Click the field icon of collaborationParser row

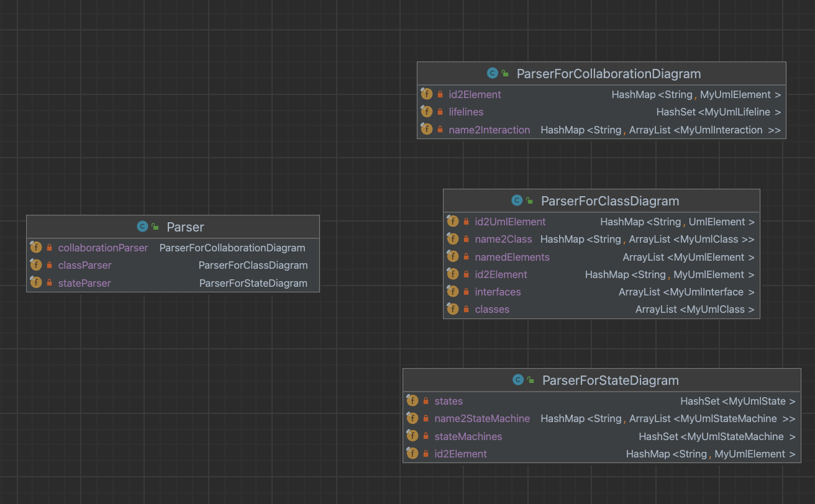point(36,247)
